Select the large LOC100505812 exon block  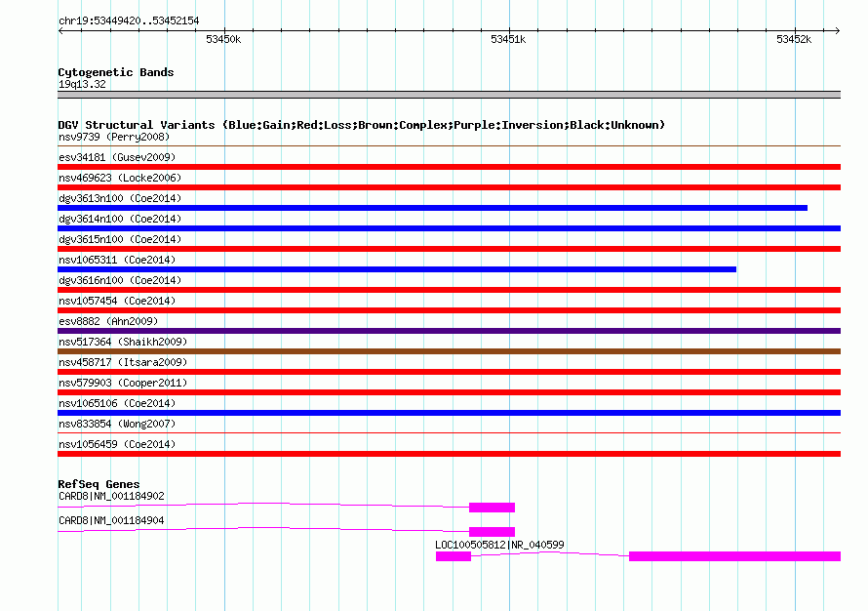click(734, 556)
